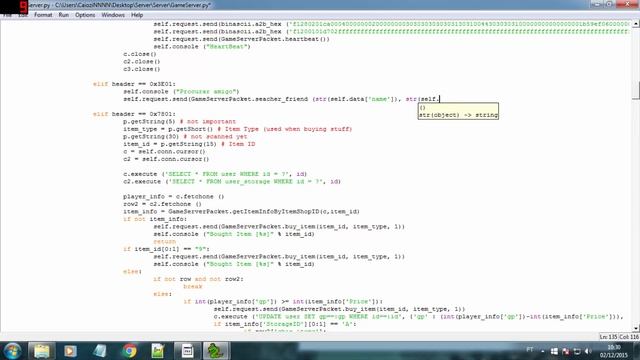Open the taskbar clock and date

click(613, 351)
